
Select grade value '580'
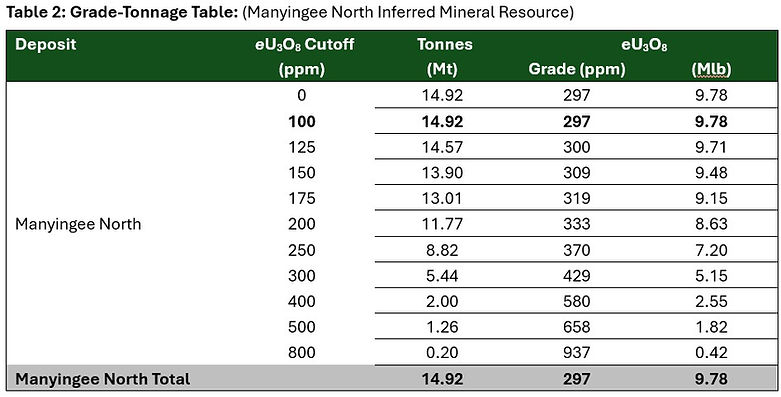point(577,301)
